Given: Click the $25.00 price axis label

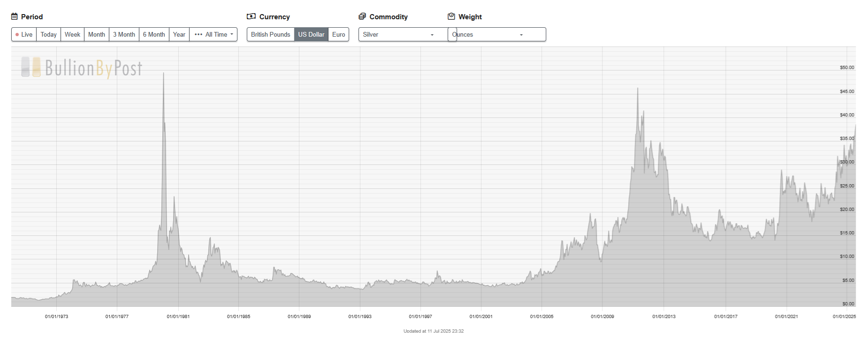Looking at the screenshot, I should (847, 186).
